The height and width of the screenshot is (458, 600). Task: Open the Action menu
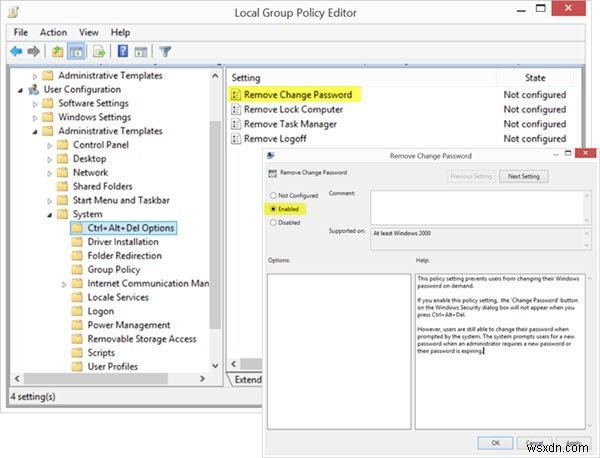(x=54, y=33)
